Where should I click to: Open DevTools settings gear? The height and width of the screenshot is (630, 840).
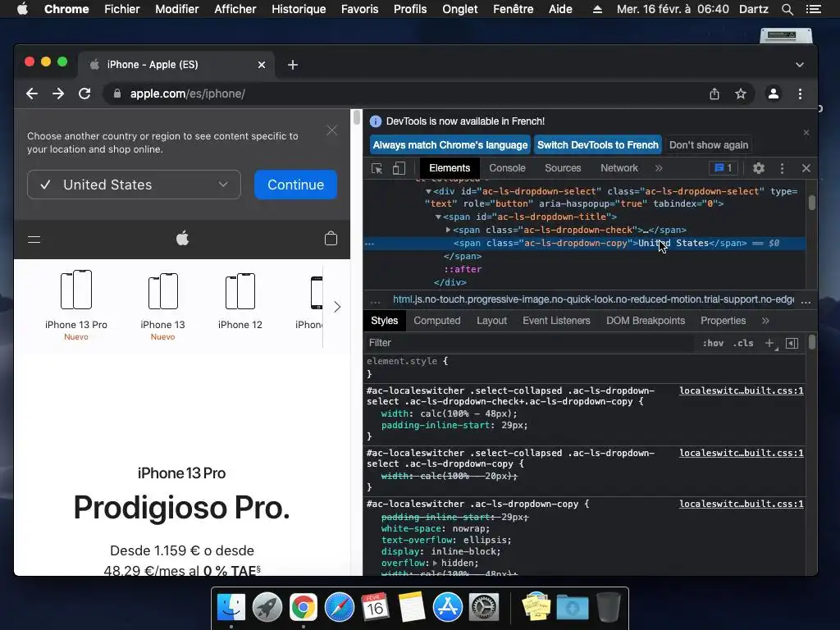tap(759, 168)
